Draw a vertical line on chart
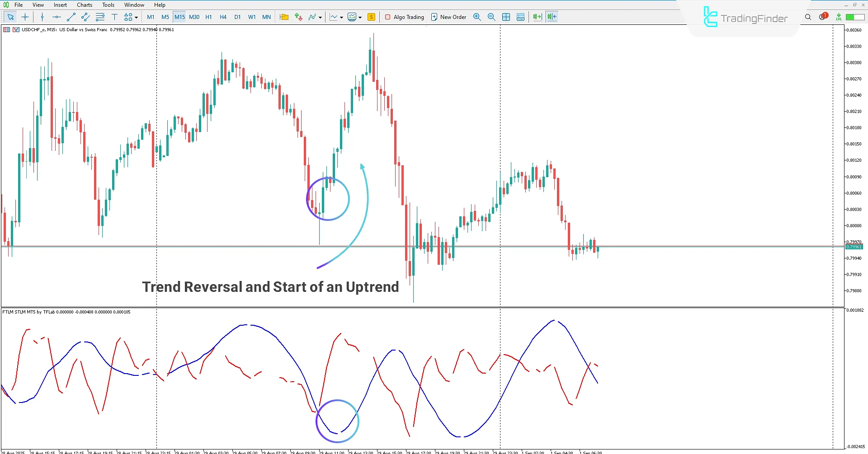This screenshot has width=868, height=454. point(42,17)
